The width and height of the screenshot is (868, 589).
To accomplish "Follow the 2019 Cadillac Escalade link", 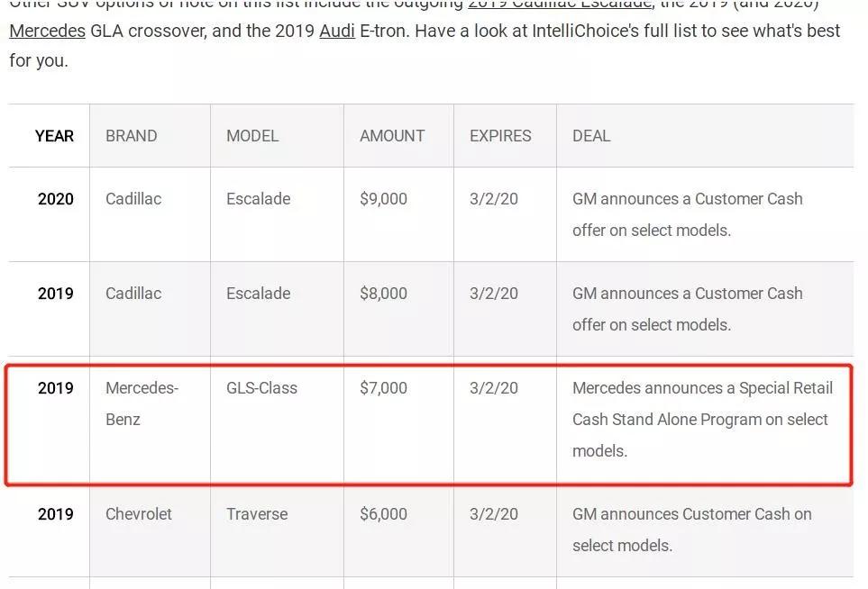I will 559,5.
